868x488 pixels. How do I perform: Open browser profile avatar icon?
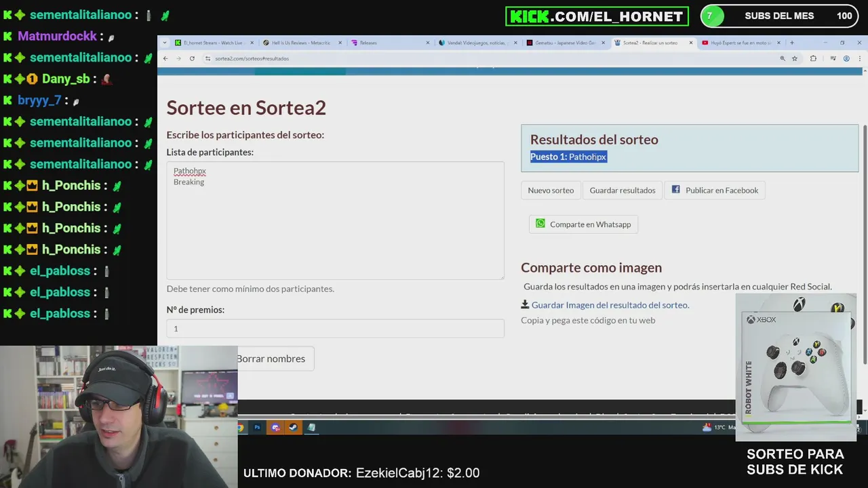[x=846, y=58]
